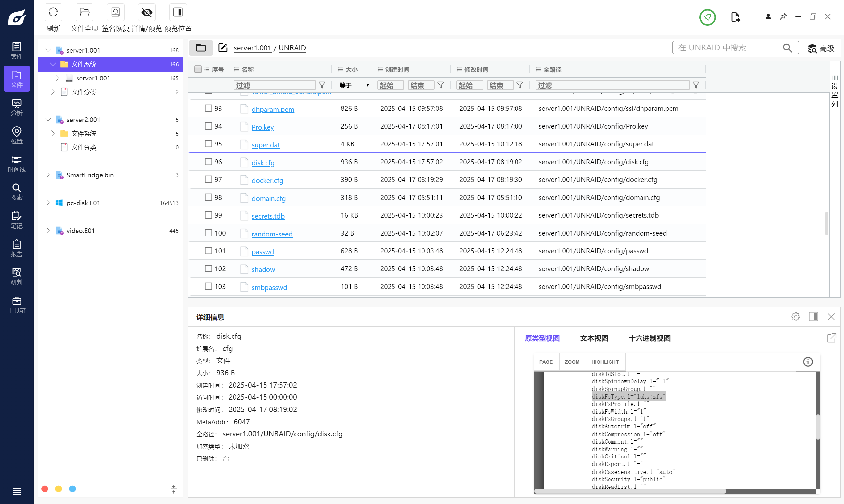844x504 pixels.
Task: Open the 位置 sidebar section
Action: click(x=16, y=135)
